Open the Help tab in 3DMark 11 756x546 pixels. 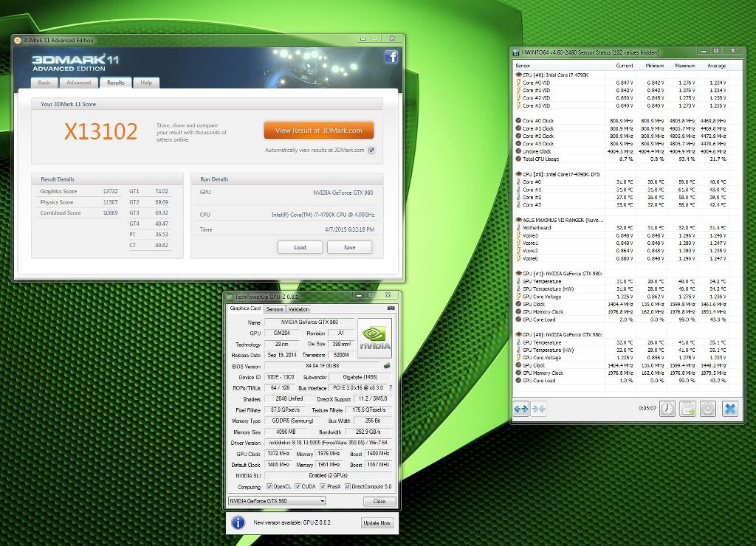(x=146, y=83)
